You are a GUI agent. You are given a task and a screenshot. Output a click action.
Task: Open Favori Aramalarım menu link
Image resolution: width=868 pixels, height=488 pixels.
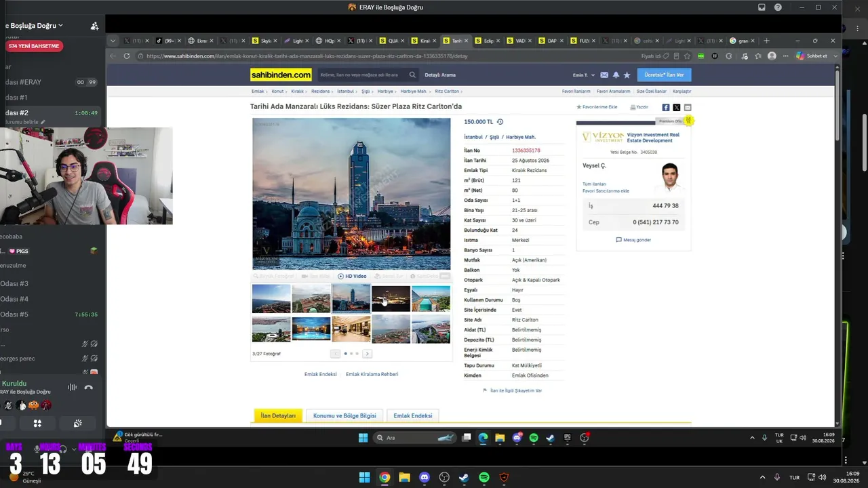(613, 91)
